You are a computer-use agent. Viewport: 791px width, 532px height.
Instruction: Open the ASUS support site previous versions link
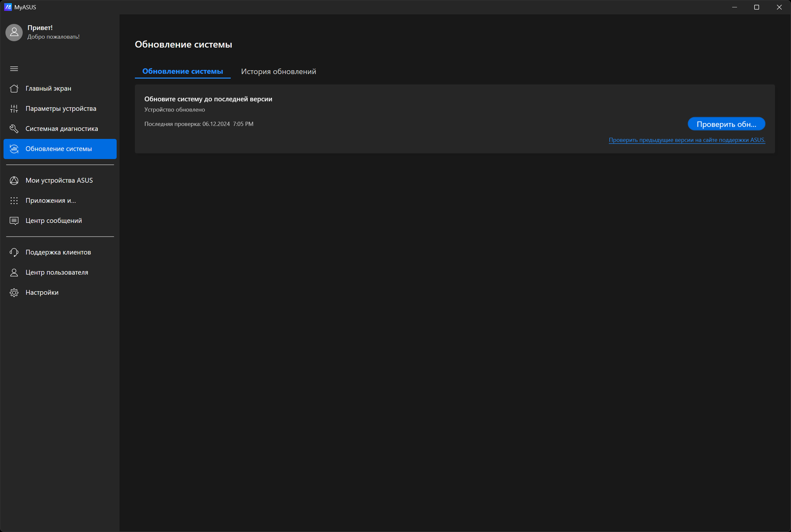coord(686,140)
